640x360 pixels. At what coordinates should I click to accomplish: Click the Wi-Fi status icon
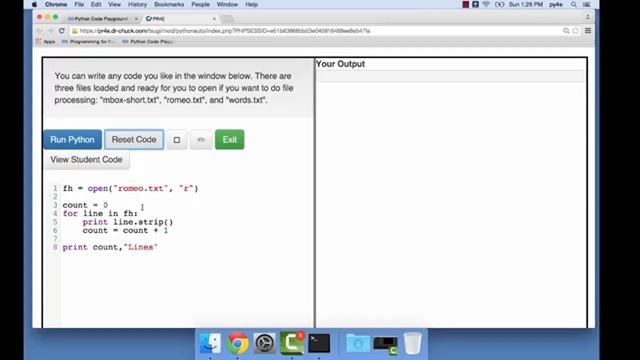pos(486,4)
